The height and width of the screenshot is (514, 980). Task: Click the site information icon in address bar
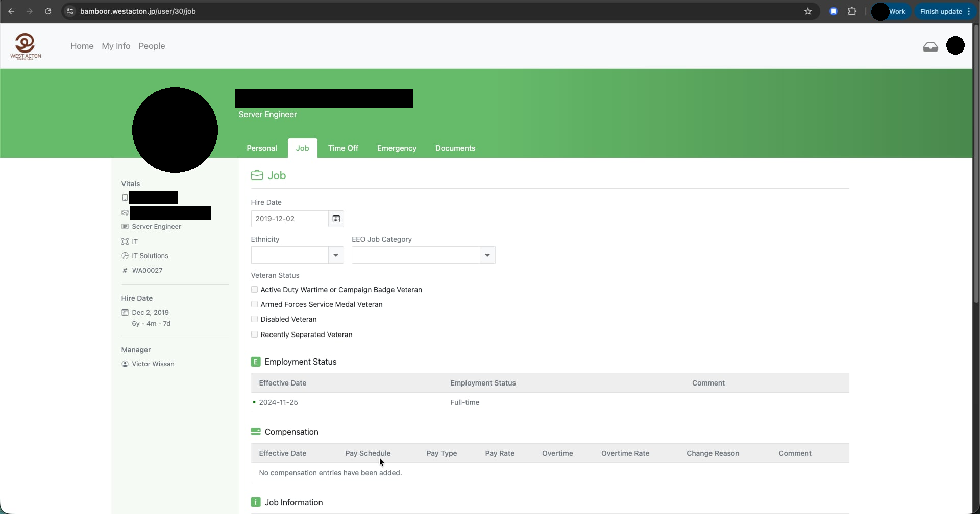(x=70, y=11)
